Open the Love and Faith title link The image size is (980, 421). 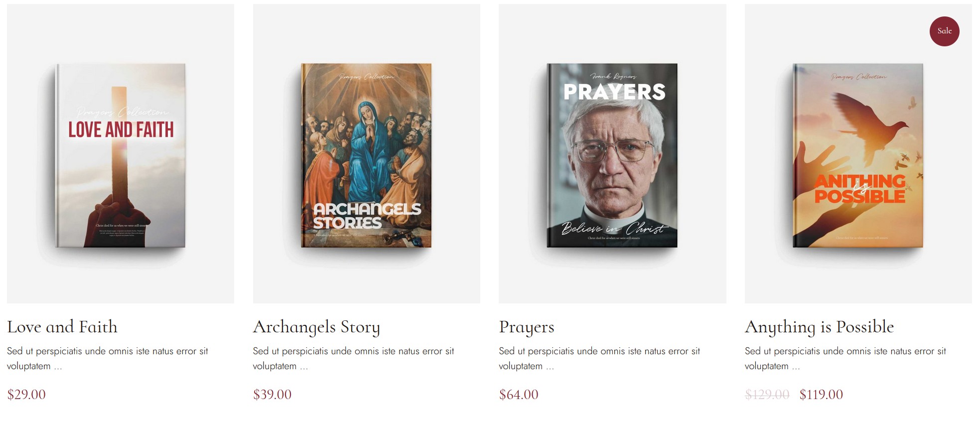[62, 327]
